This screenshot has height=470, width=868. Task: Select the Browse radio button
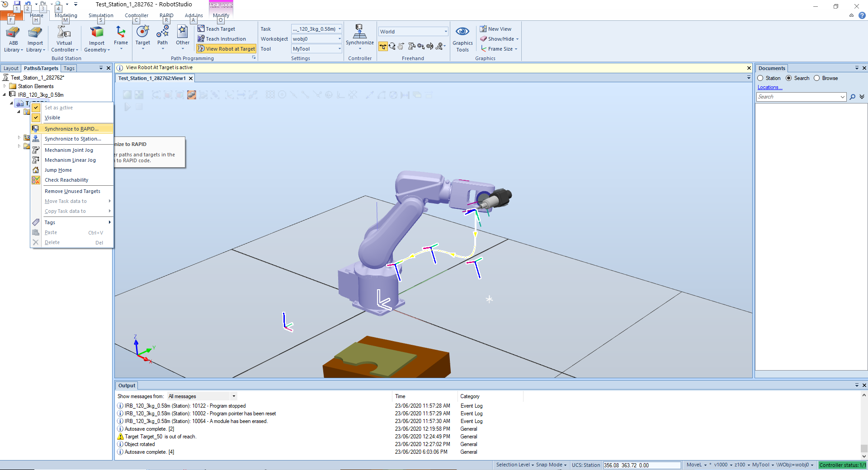point(817,78)
